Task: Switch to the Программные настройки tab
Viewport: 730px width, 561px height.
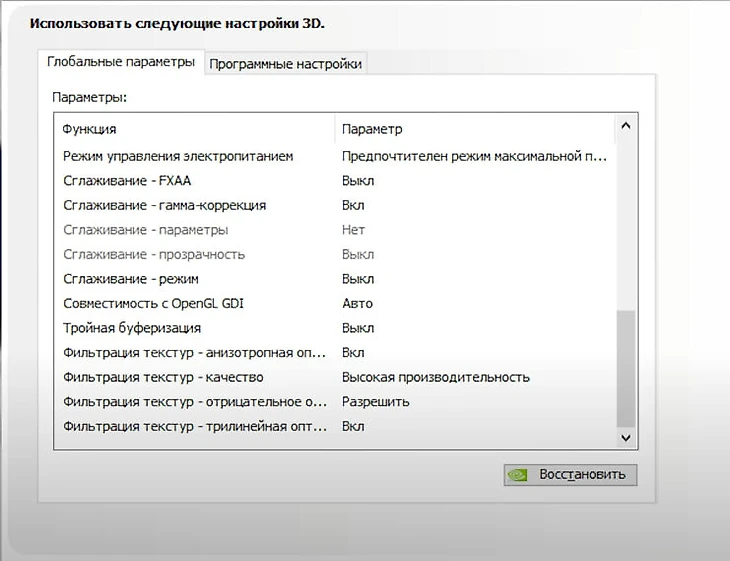Action: [x=286, y=64]
